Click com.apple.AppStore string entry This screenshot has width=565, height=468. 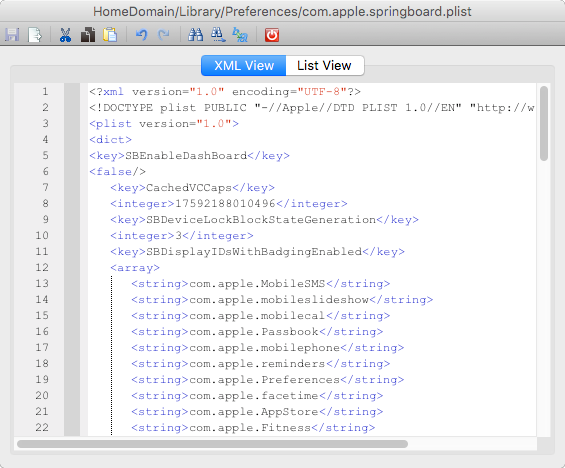pos(257,411)
